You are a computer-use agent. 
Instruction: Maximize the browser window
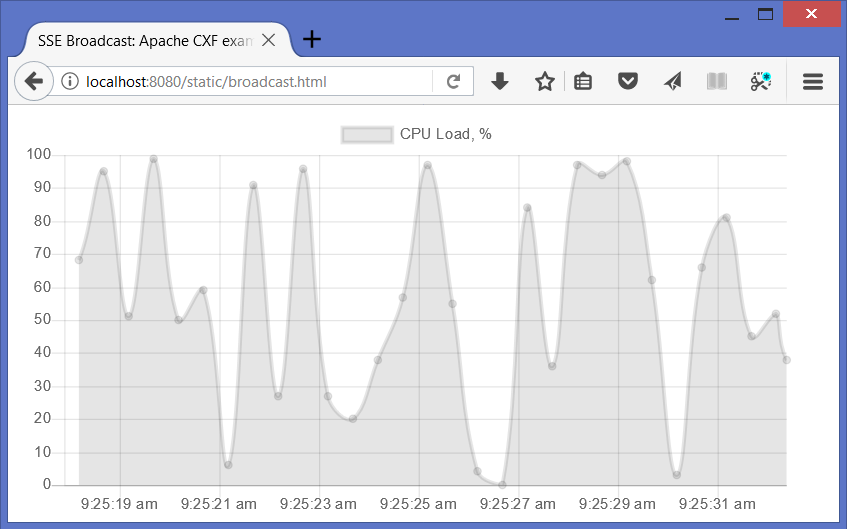(765, 14)
